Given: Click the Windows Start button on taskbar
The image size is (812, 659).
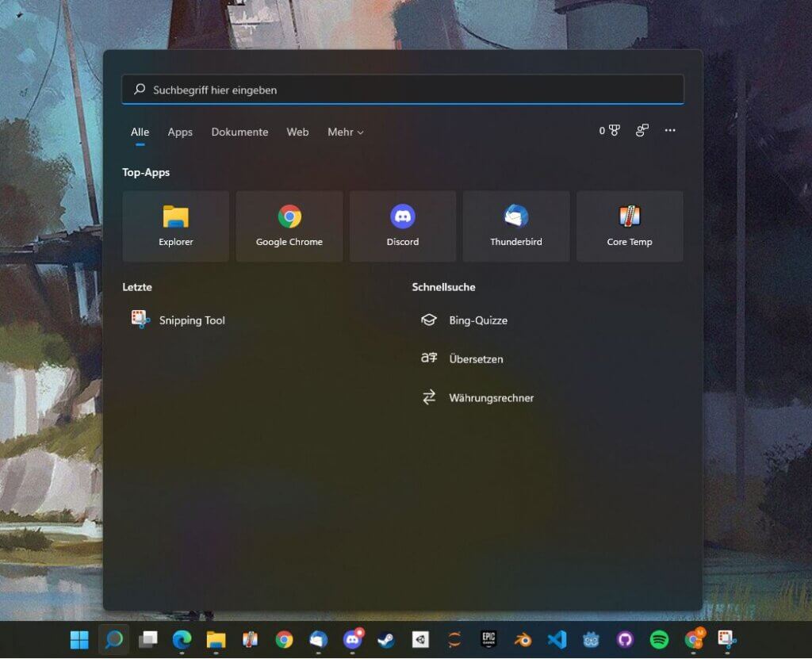Looking at the screenshot, I should (79, 639).
